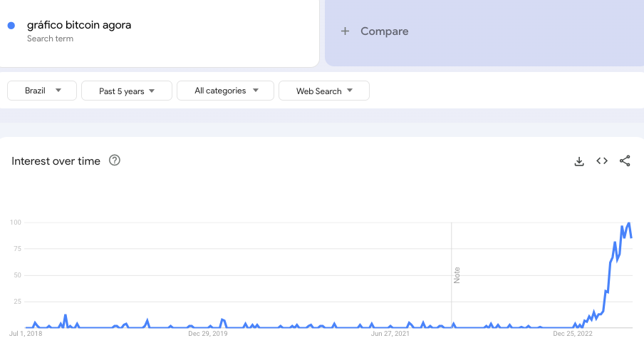Image resolution: width=644 pixels, height=353 pixels.
Task: Open the Brazil region dropdown
Action: point(42,91)
